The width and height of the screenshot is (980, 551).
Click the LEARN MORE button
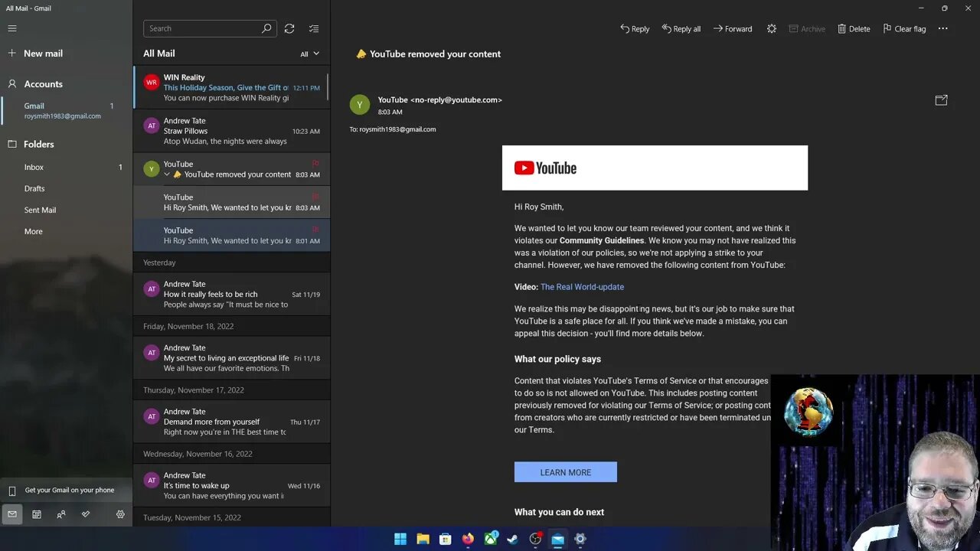(x=566, y=472)
